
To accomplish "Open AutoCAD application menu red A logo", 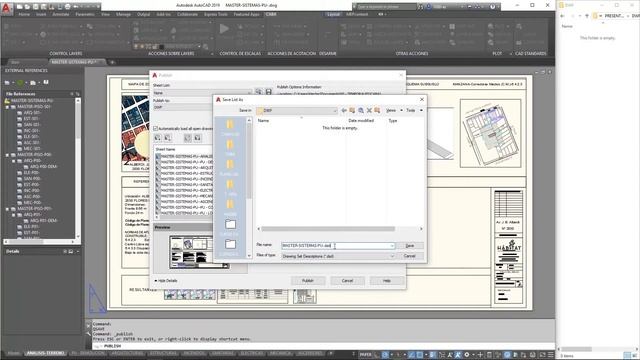I will coord(6,7).
